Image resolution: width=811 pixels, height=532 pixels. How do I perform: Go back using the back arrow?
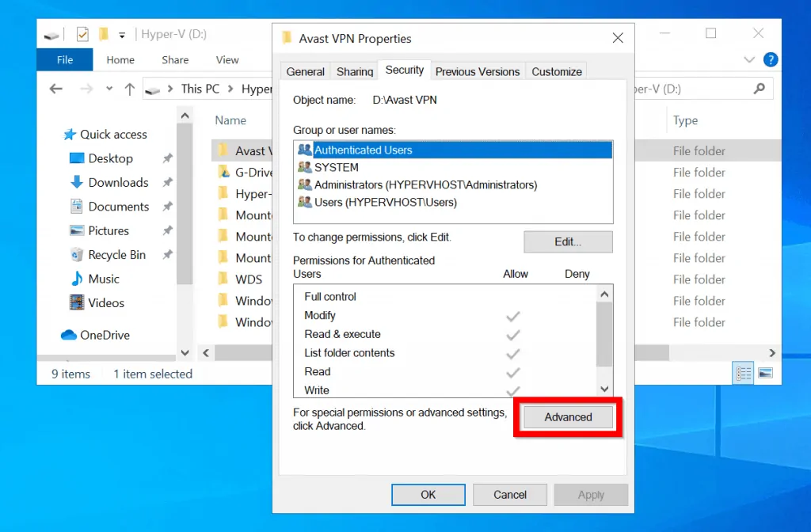55,89
